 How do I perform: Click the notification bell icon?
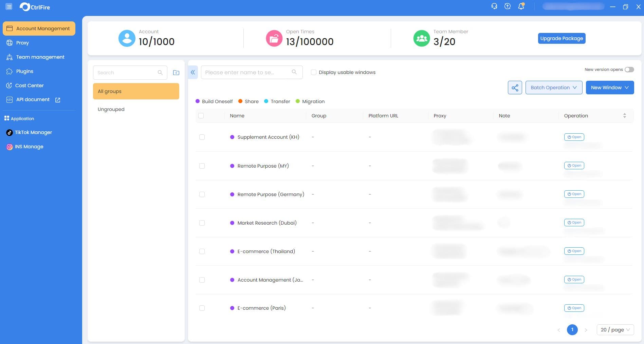pos(520,6)
